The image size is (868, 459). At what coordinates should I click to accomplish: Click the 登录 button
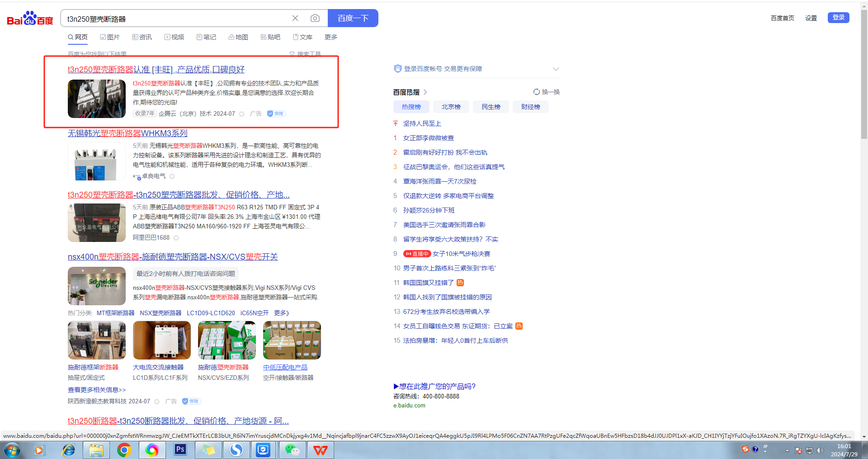[x=838, y=18]
